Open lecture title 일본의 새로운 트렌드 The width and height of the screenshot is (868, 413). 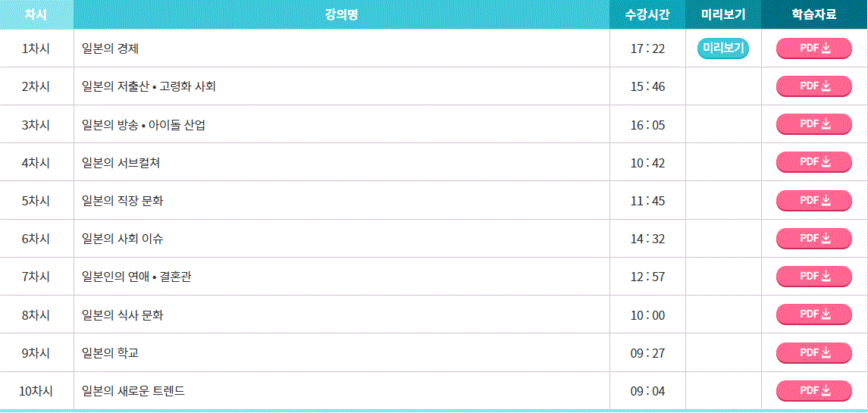tap(133, 392)
